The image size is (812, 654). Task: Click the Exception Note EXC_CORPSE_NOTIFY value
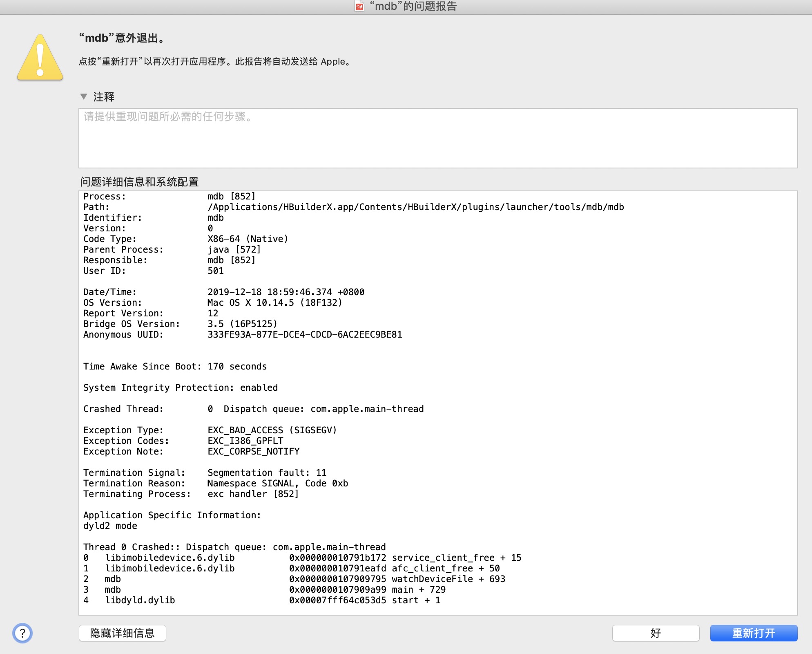(x=254, y=452)
